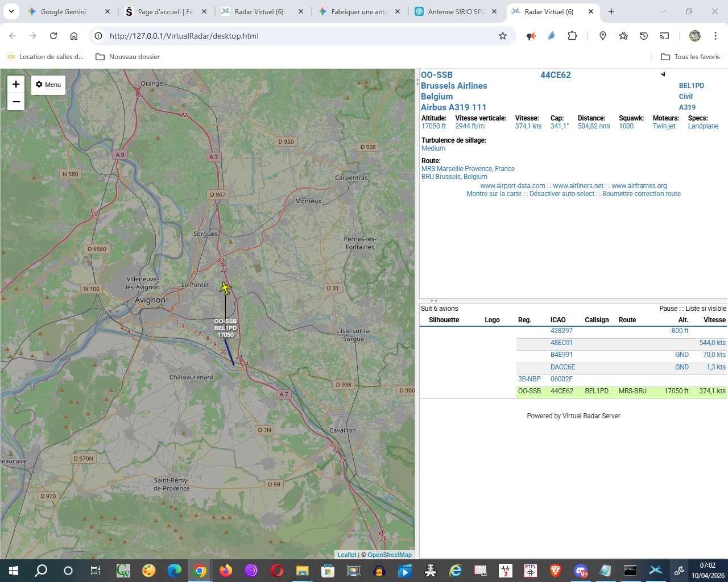Viewport: 728px width, 582px height.
Task: Toggle Pause on the aircraft list
Action: pyautogui.click(x=668, y=309)
